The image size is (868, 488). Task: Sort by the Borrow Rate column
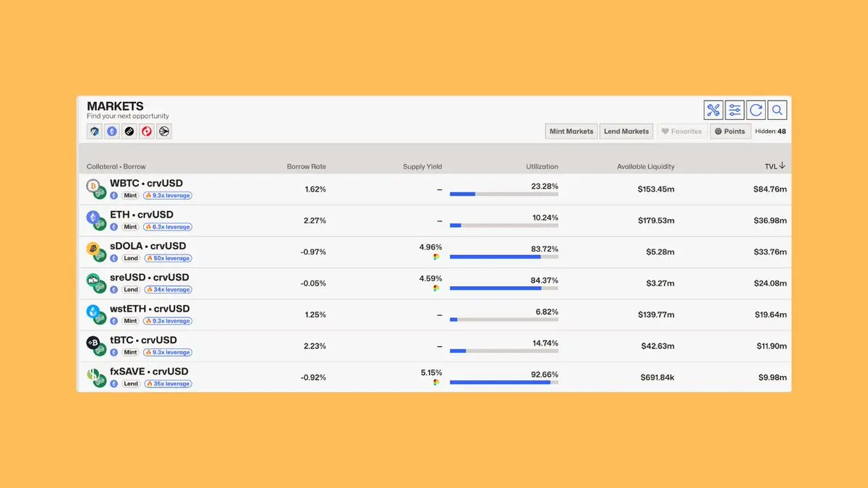307,167
